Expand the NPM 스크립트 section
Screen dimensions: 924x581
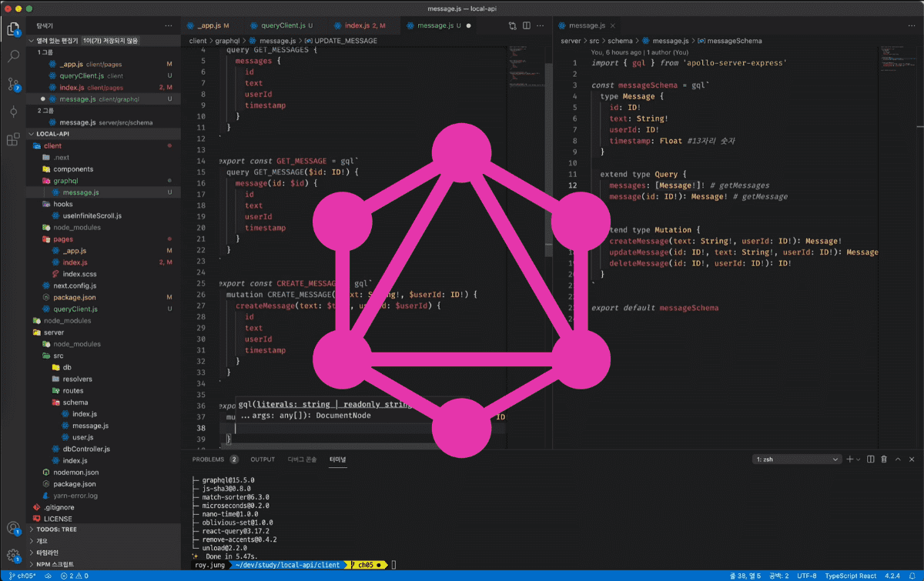coord(104,564)
